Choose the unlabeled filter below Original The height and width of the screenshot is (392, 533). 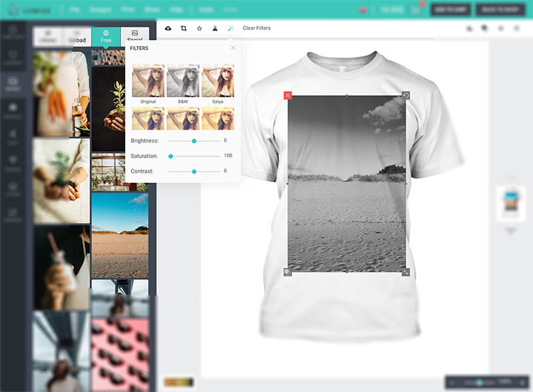148,118
